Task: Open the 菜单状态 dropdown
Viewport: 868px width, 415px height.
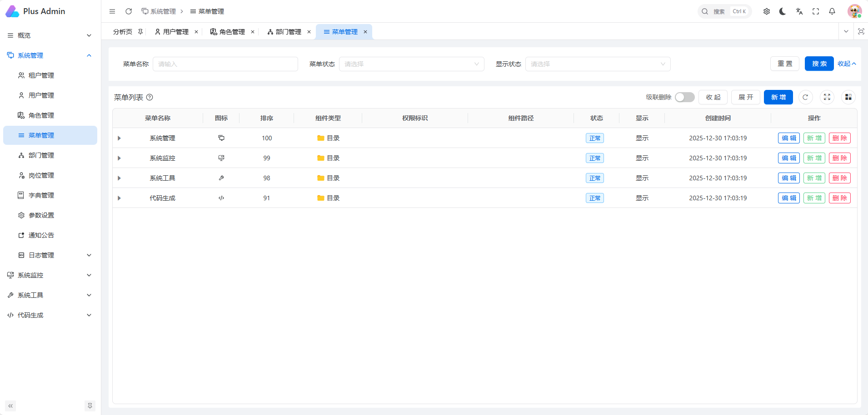Action: 411,64
